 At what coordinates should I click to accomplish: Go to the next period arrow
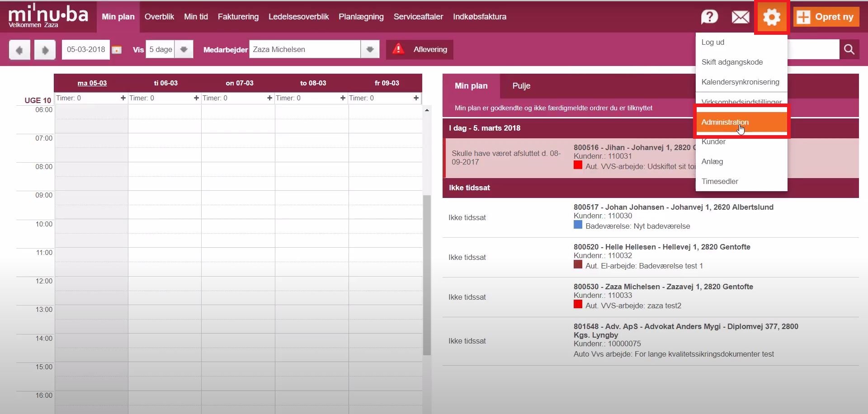coord(45,50)
